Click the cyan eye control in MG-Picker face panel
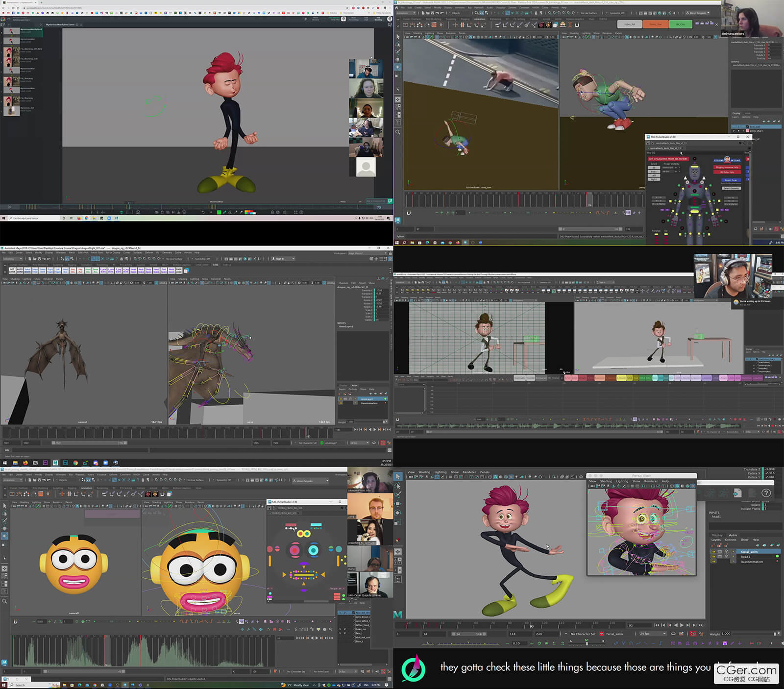784x689 pixels. (x=314, y=550)
